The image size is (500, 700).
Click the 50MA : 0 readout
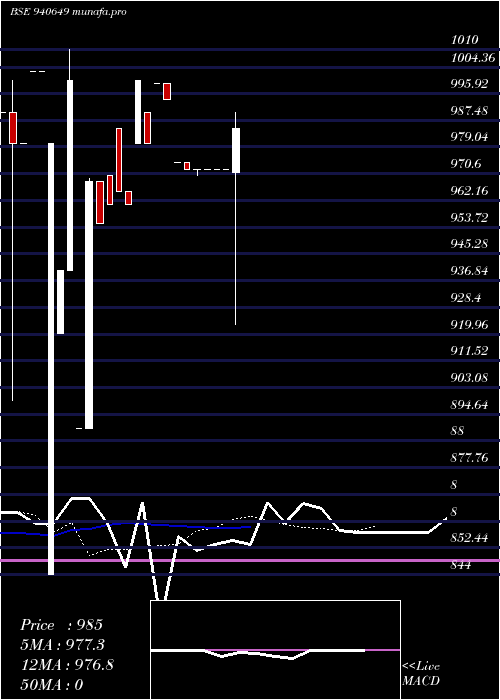pyautogui.click(x=52, y=684)
